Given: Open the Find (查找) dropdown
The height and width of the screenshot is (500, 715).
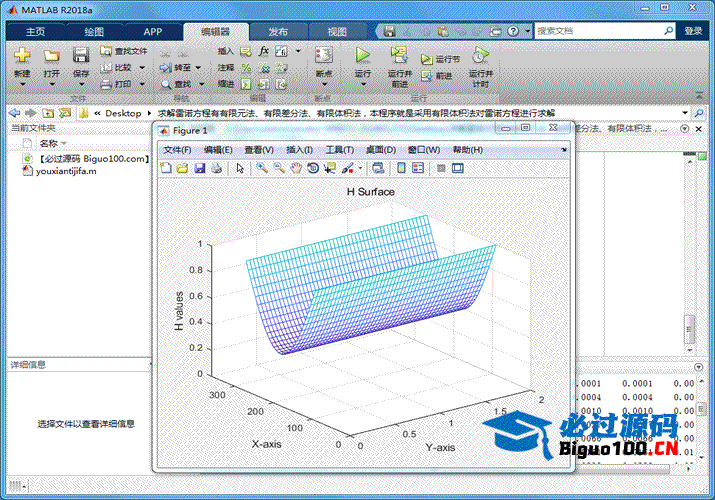Looking at the screenshot, I should [x=201, y=84].
